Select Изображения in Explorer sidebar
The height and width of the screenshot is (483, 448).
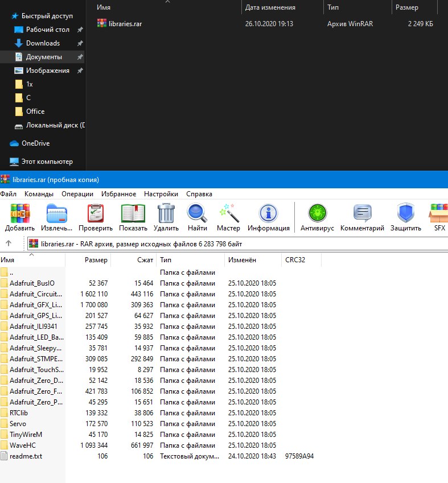(x=42, y=71)
